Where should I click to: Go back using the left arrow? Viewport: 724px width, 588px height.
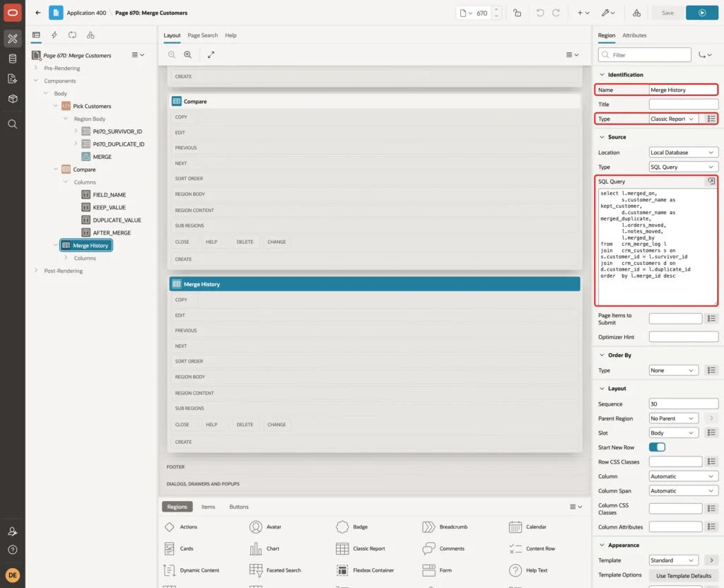click(38, 13)
